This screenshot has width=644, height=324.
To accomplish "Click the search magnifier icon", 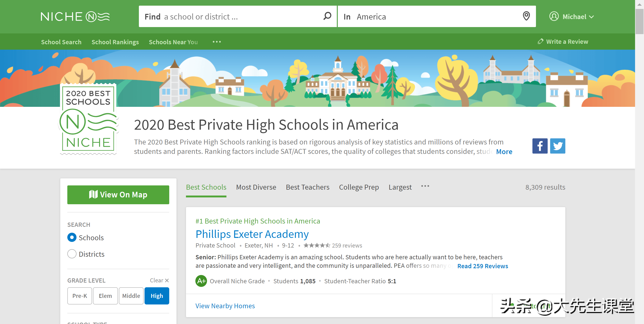I will [327, 16].
